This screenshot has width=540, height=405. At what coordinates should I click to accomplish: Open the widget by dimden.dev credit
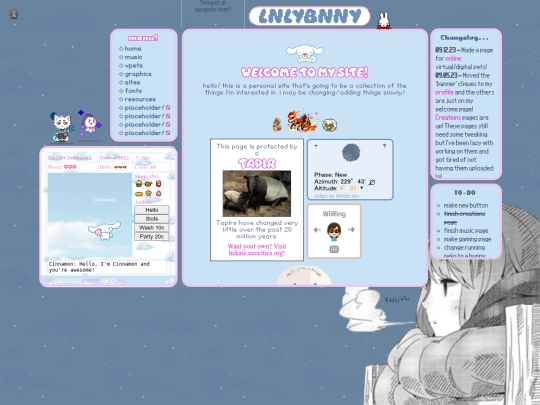pyautogui.click(x=336, y=196)
